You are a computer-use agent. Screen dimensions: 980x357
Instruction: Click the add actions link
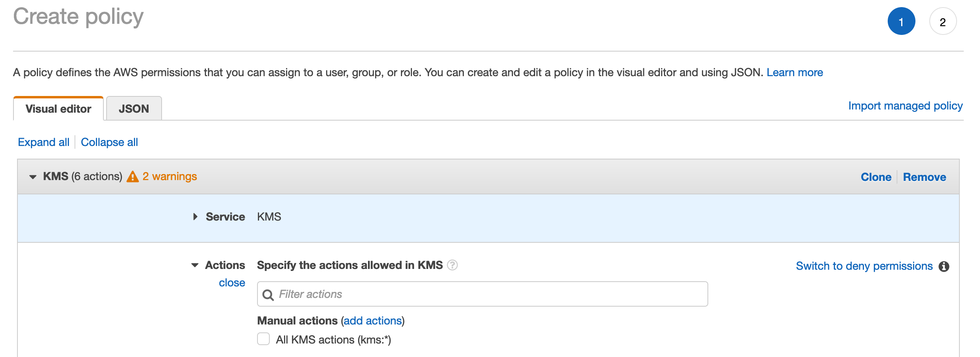pos(372,321)
